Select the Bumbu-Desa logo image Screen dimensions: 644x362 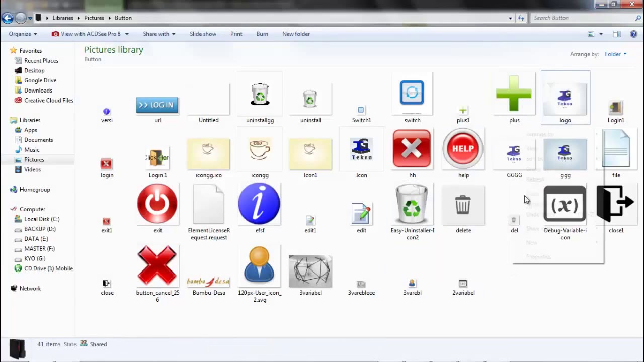[208, 282]
